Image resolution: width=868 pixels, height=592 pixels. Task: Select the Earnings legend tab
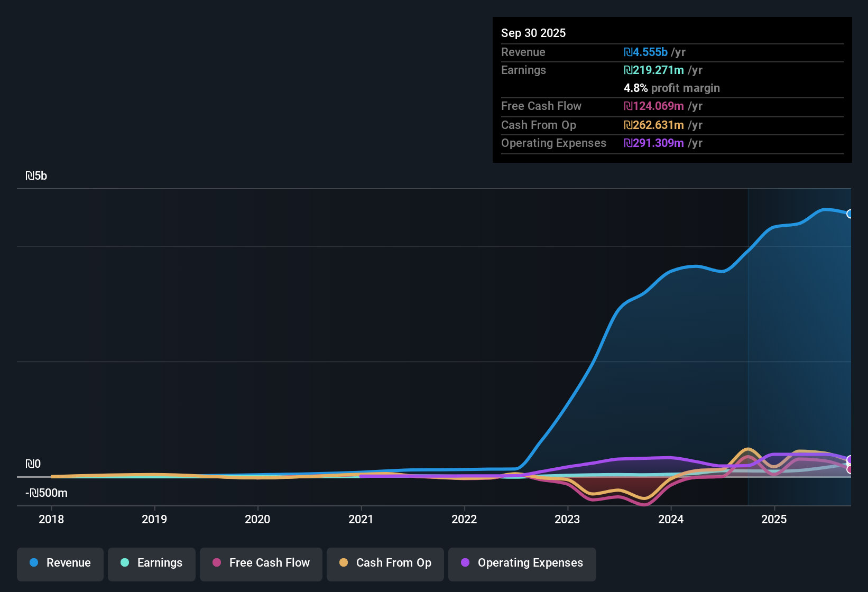point(151,563)
